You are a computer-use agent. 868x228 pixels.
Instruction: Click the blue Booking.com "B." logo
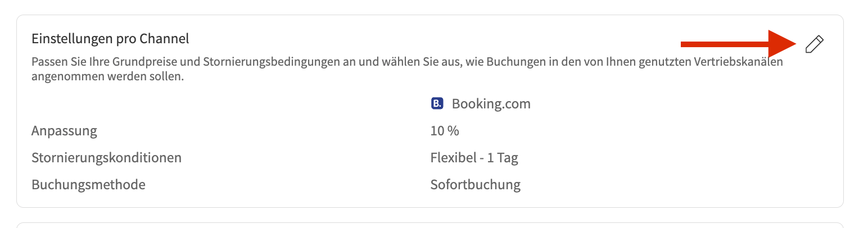(437, 104)
